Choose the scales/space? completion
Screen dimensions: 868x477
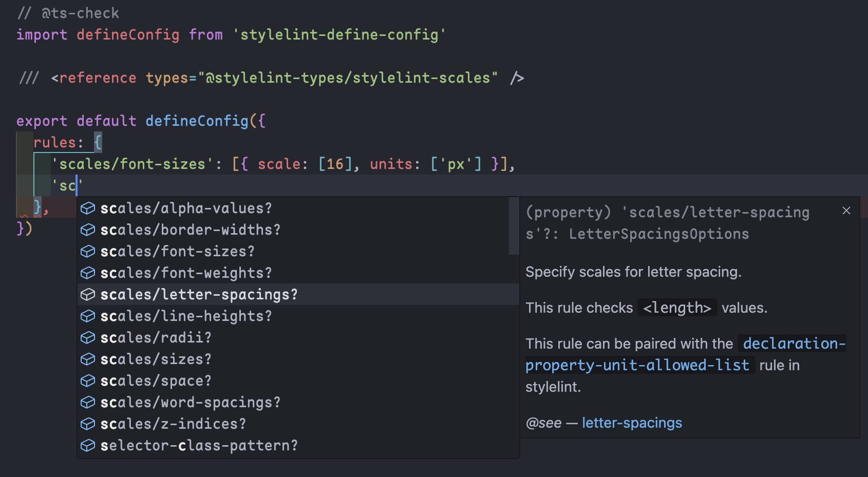[x=298, y=380]
